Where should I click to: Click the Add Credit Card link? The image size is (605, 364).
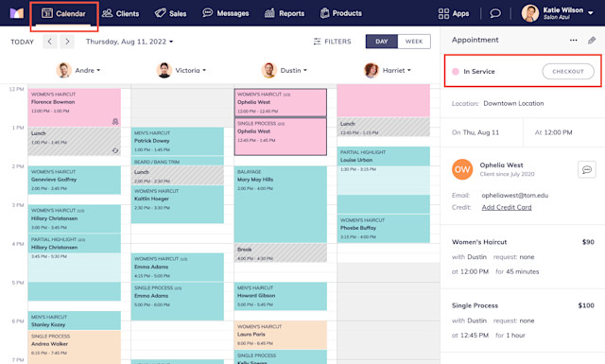coord(507,207)
